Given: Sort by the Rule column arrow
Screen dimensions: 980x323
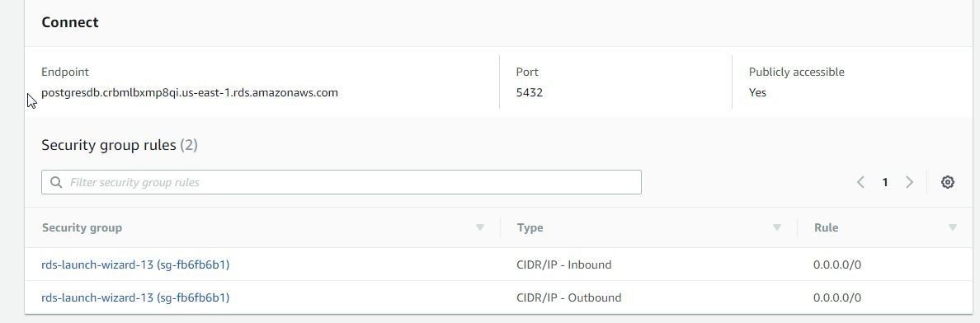Looking at the screenshot, I should (x=953, y=227).
